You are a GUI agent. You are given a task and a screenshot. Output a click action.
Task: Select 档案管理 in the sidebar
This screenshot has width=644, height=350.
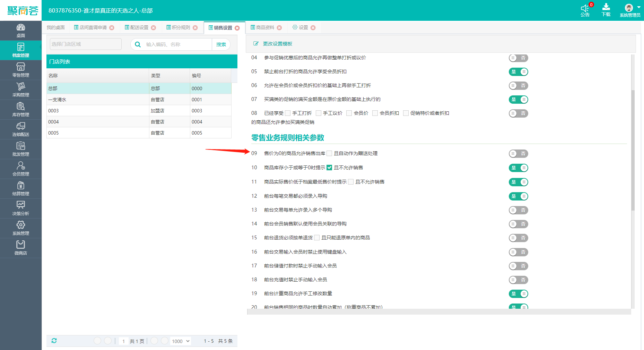(x=21, y=50)
